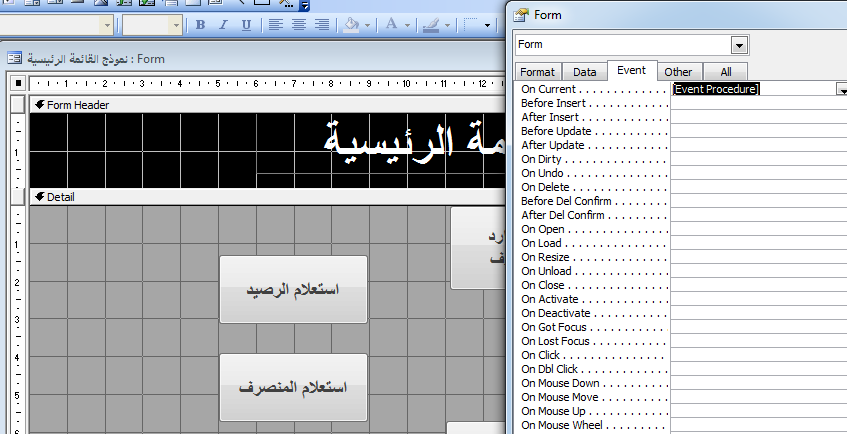Select the Before Del Confirm label
The height and width of the screenshot is (434, 847).
click(x=566, y=201)
